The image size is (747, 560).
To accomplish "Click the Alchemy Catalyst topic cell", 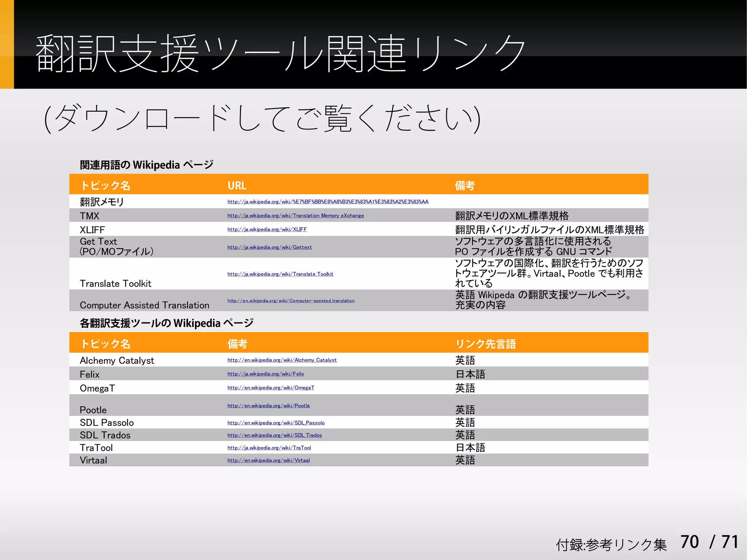I will point(117,360).
